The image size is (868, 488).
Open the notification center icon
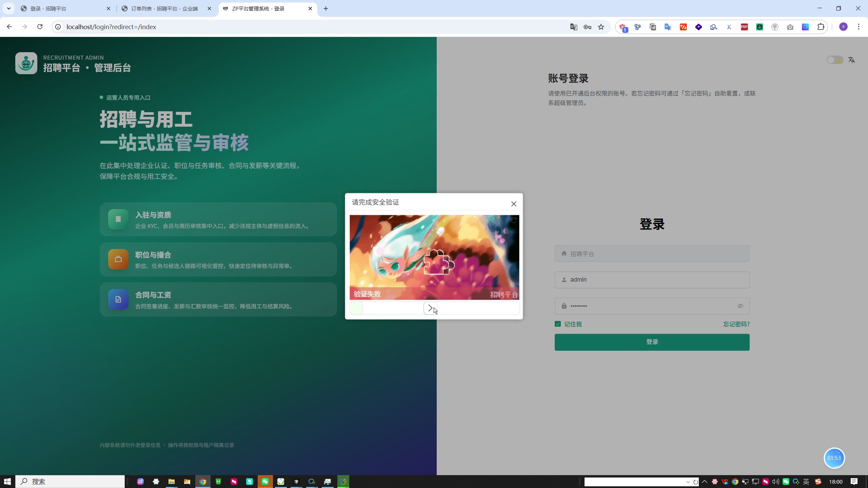(x=854, y=482)
